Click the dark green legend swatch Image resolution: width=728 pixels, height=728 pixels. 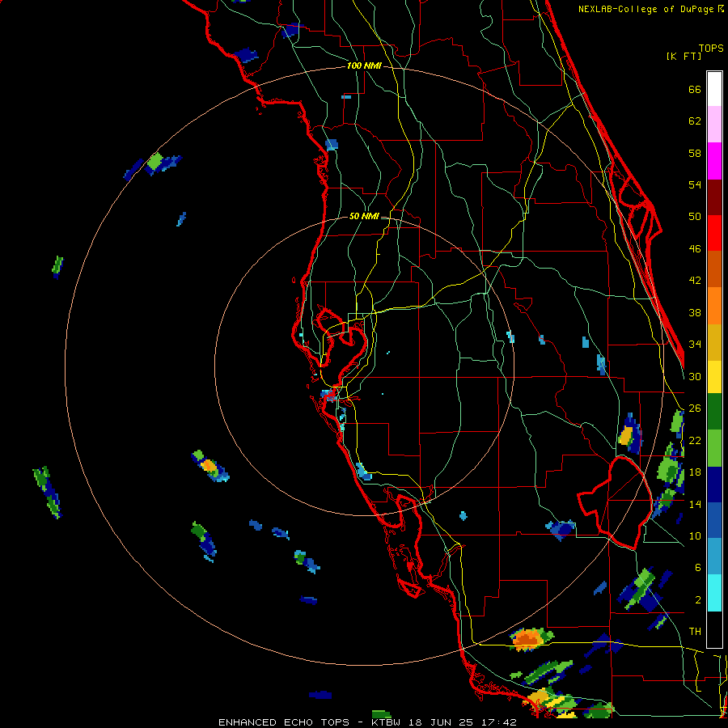coord(714,411)
